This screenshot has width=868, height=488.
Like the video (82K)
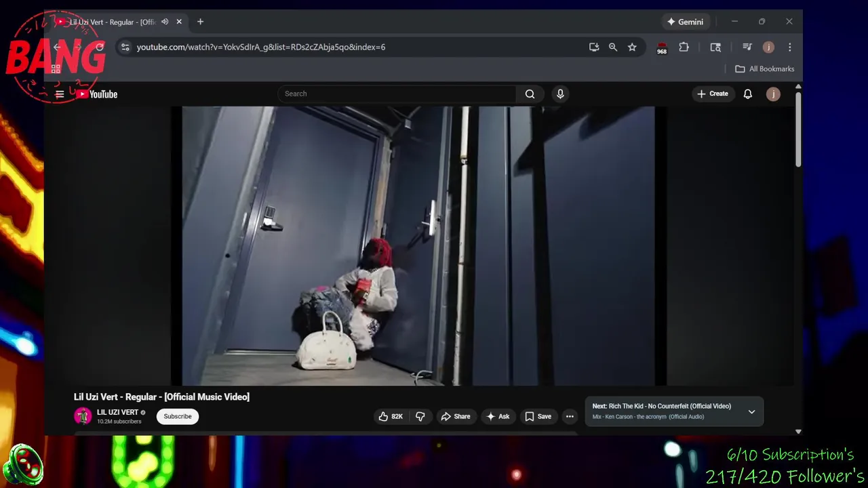click(x=391, y=416)
